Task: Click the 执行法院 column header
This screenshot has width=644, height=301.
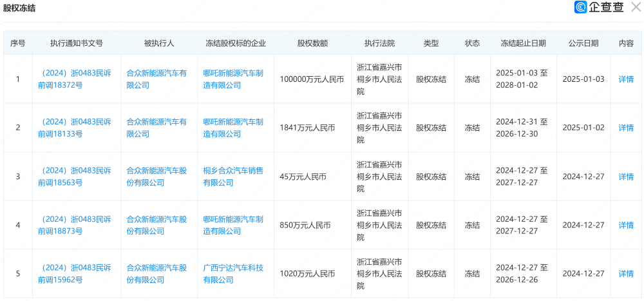Action: point(379,43)
